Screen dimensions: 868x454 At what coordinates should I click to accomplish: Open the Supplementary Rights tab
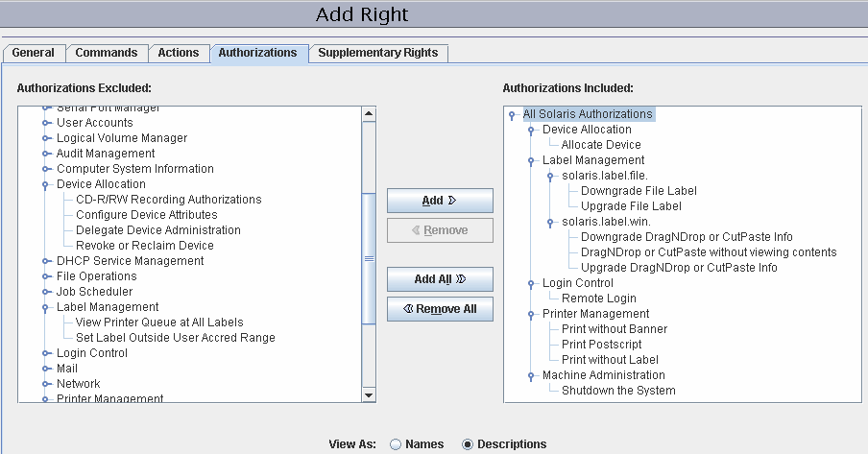coord(377,53)
